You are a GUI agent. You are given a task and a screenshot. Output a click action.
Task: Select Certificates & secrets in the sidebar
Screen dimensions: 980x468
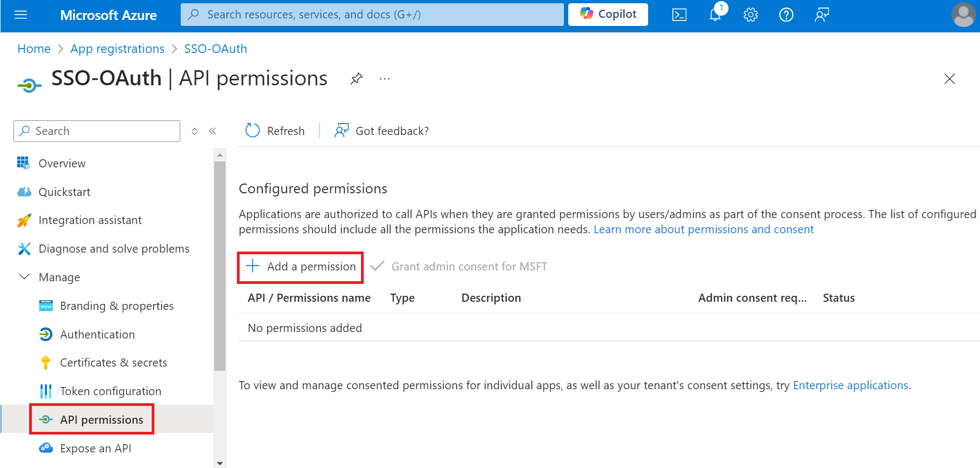[x=113, y=363]
